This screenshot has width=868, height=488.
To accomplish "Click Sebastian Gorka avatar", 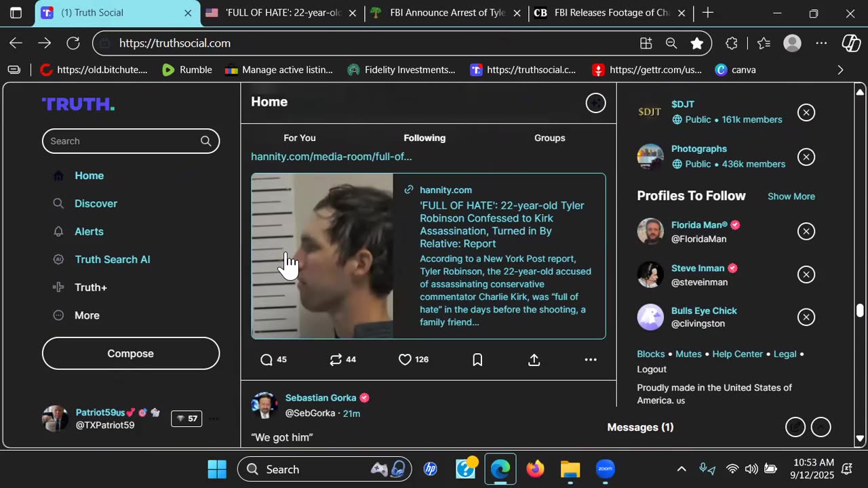I will 264,405.
